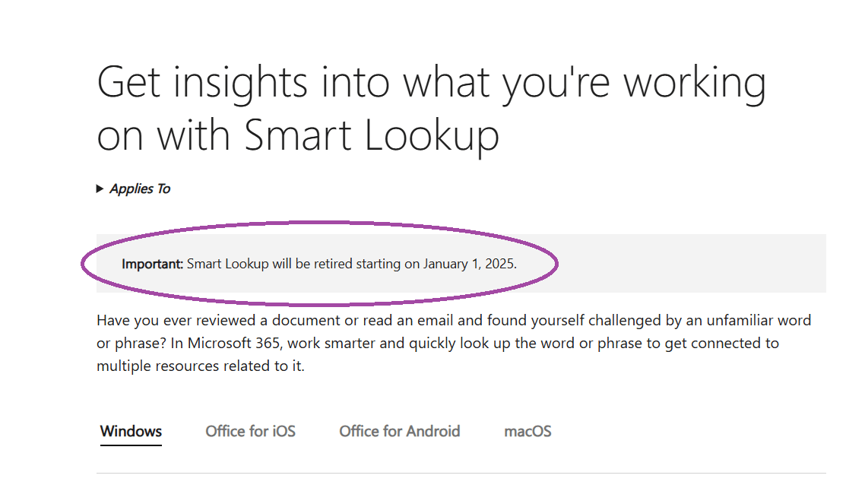The height and width of the screenshot is (488, 868).
Task: Click the January 1, 2025 retirement date
Action: pos(470,265)
